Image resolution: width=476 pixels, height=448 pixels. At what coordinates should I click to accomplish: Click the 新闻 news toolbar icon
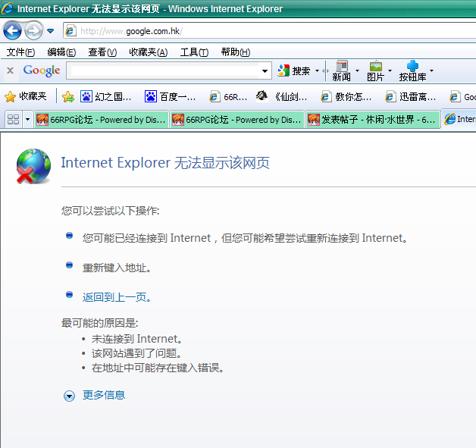coord(342,71)
